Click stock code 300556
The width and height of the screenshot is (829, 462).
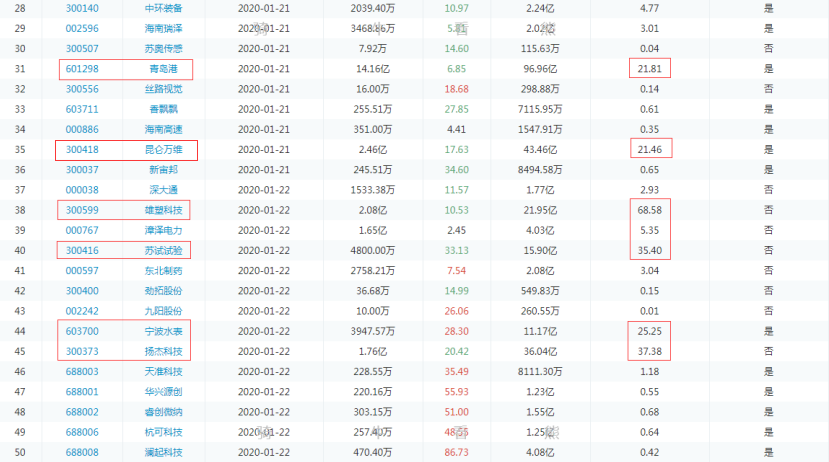[x=82, y=89]
